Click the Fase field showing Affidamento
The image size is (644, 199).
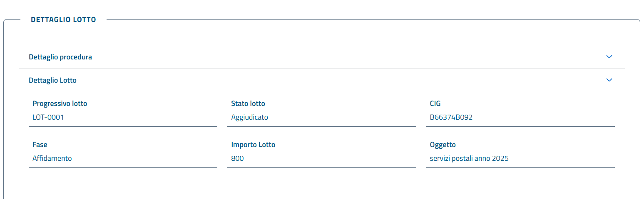[123, 159]
